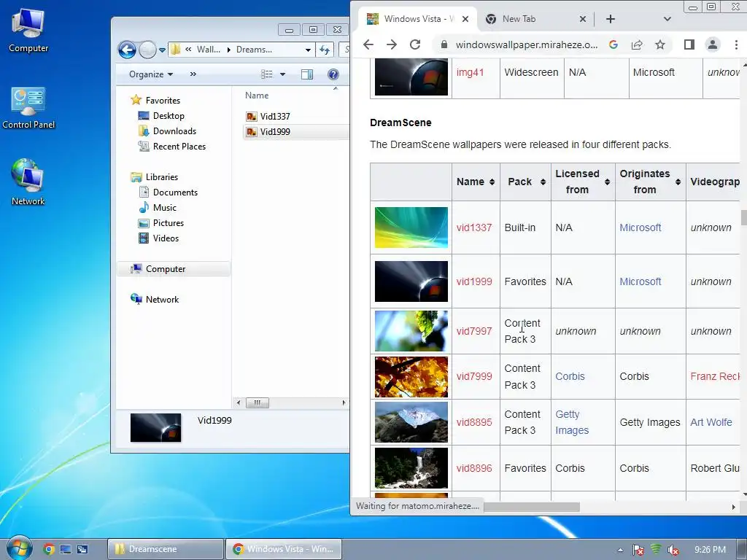Open Music library
The height and width of the screenshot is (560, 747).
[164, 208]
